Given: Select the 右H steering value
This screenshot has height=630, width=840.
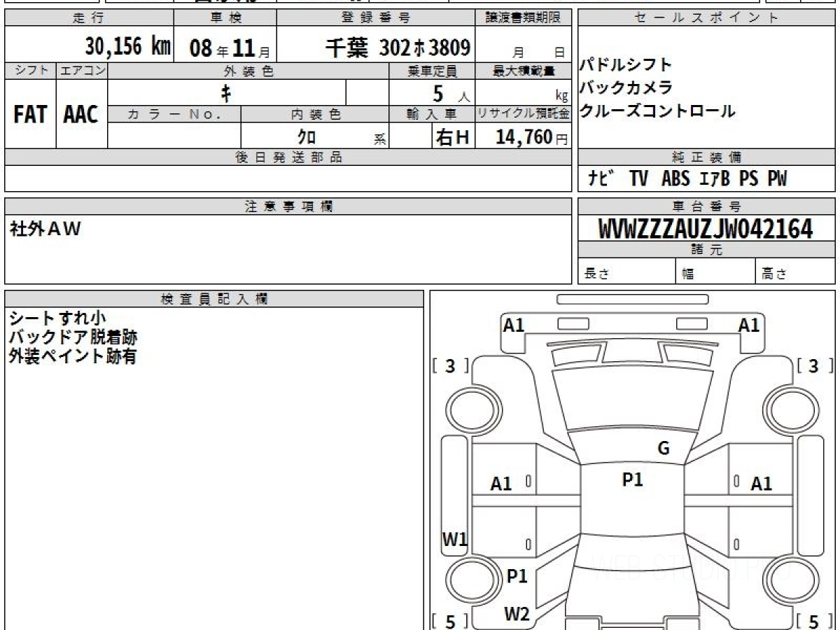Looking at the screenshot, I should [x=452, y=137].
